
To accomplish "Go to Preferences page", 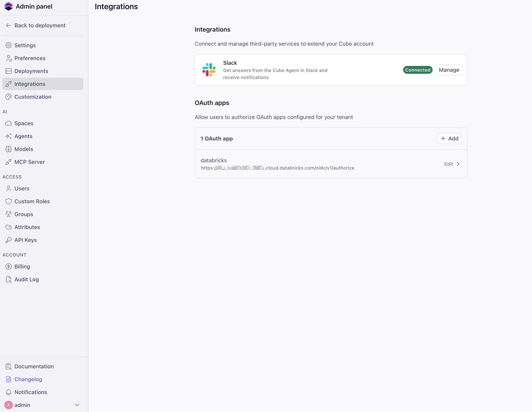I will click(43, 58).
